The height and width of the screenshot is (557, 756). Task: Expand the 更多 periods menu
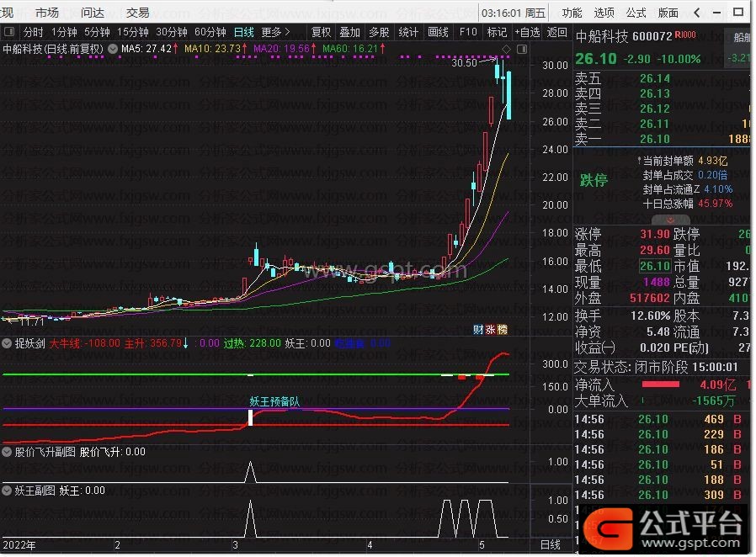276,32
